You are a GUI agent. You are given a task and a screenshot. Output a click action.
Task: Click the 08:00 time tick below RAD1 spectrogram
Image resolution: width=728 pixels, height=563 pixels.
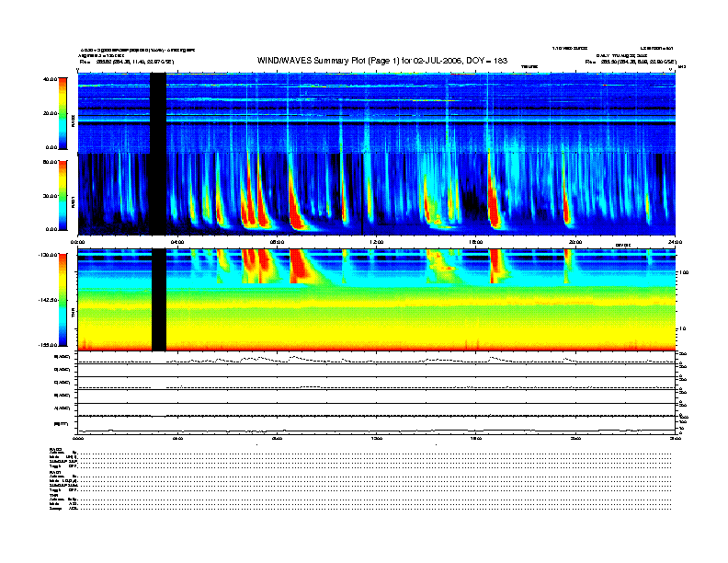pyautogui.click(x=277, y=242)
